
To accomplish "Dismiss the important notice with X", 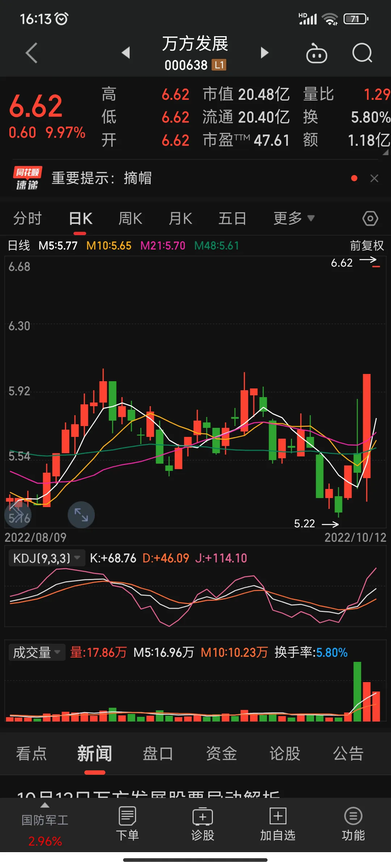I will (x=374, y=178).
